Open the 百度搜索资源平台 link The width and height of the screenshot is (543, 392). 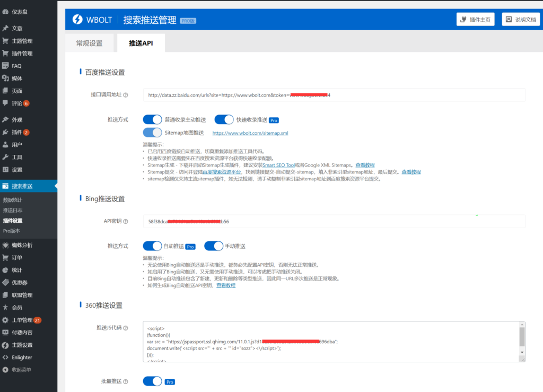222,172
